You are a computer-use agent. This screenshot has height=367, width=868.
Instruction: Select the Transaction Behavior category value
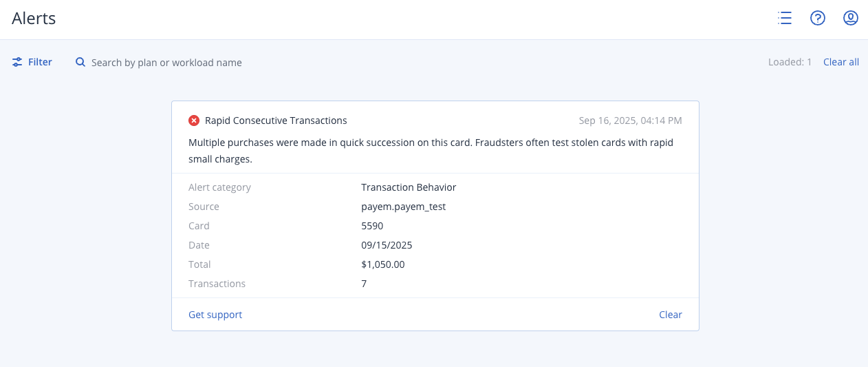(x=409, y=187)
